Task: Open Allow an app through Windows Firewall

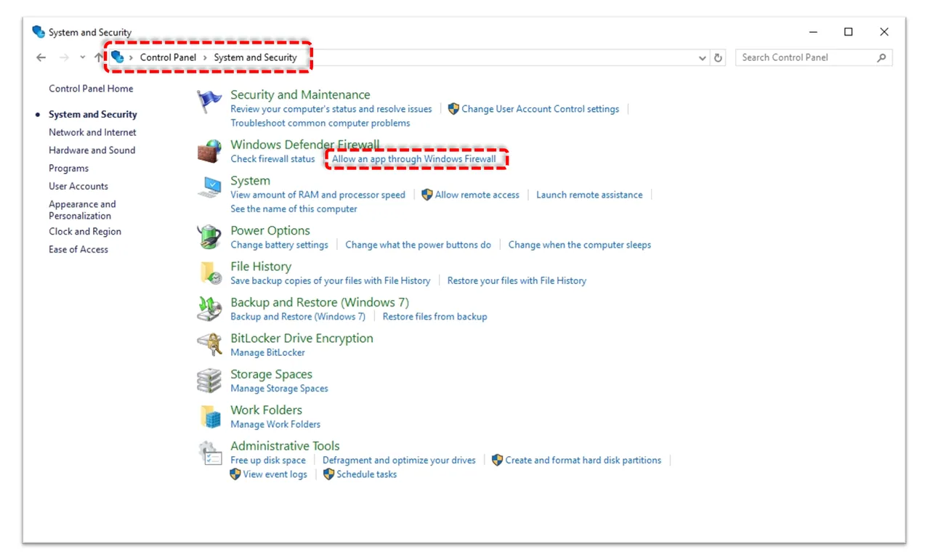Action: [x=414, y=159]
